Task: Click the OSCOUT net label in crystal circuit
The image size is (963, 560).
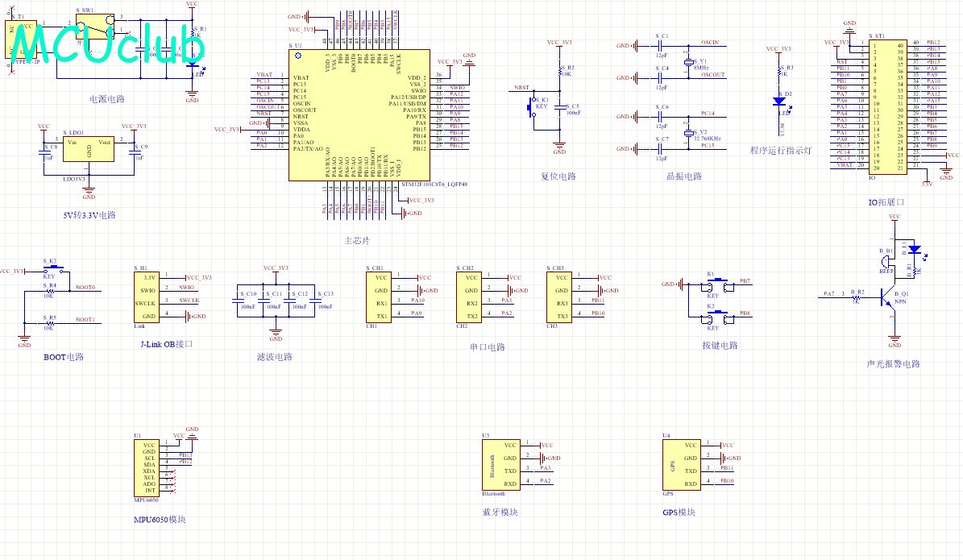Action: tap(713, 75)
